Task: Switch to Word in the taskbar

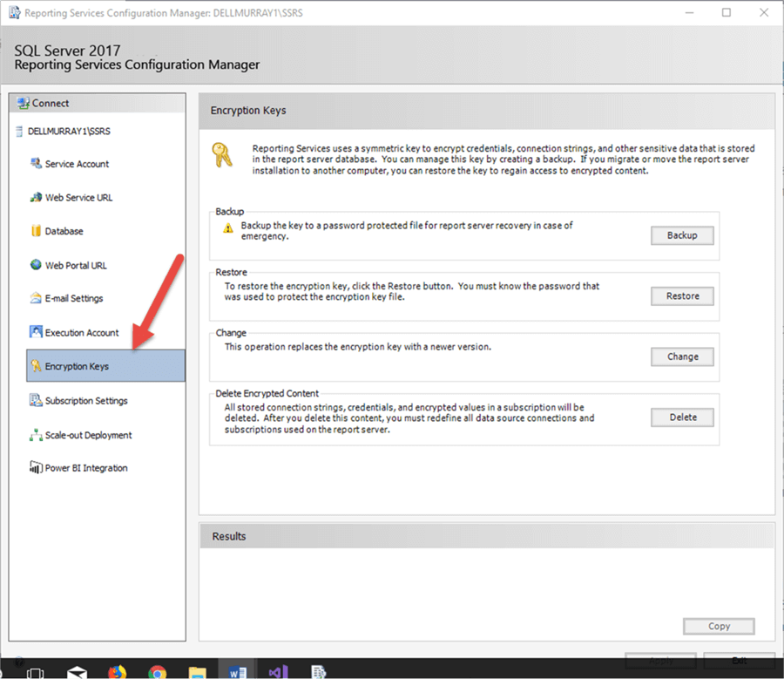Action: click(238, 671)
